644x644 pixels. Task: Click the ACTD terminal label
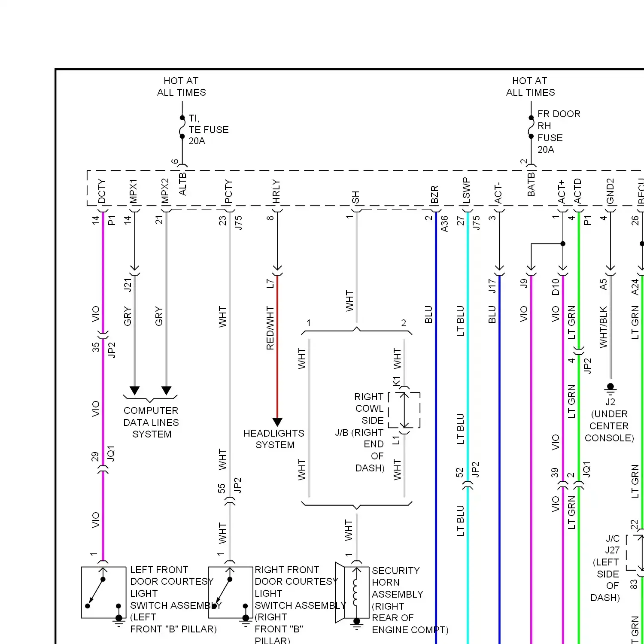(577, 191)
